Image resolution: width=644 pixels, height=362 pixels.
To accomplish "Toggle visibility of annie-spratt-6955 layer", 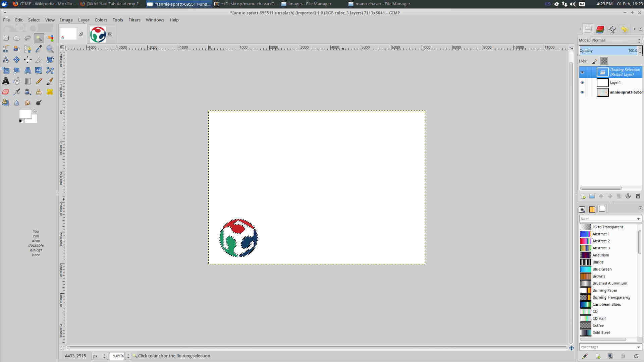I will (x=582, y=92).
